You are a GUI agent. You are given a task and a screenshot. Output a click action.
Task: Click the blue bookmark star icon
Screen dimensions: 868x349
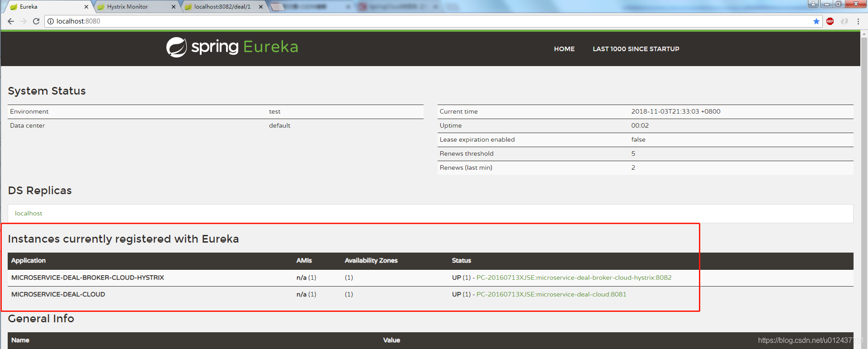(x=816, y=21)
